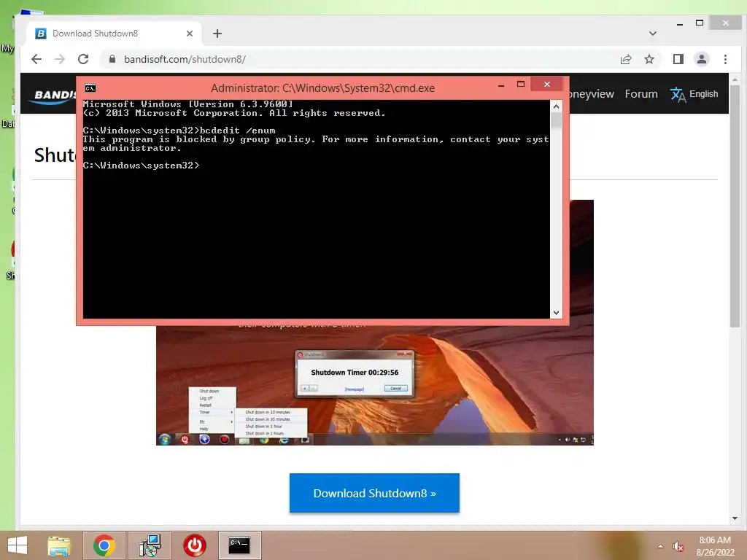
Task: Open the network computers taskbar icon
Action: coord(150,545)
